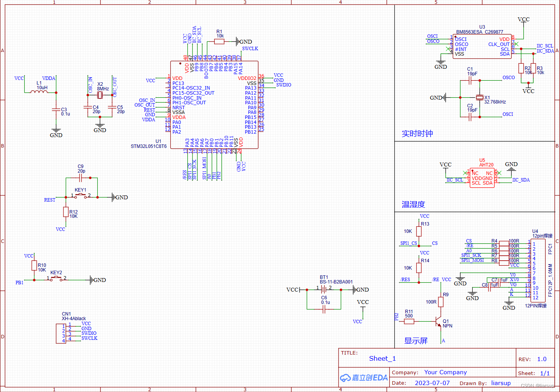Click the REV value 1.0

[x=542, y=359]
